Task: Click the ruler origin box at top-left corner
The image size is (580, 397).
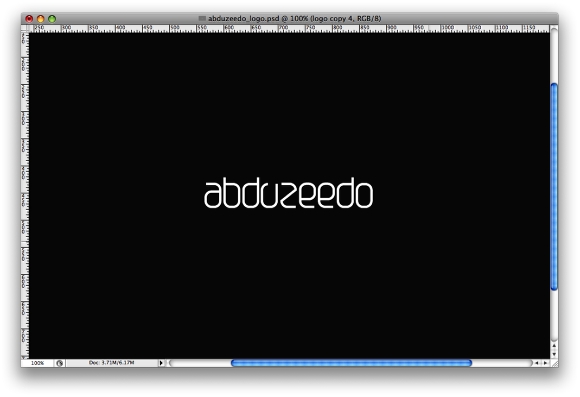Action: [x=25, y=28]
